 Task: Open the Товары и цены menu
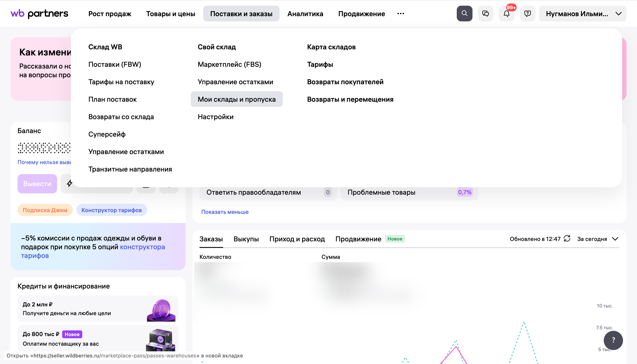170,14
